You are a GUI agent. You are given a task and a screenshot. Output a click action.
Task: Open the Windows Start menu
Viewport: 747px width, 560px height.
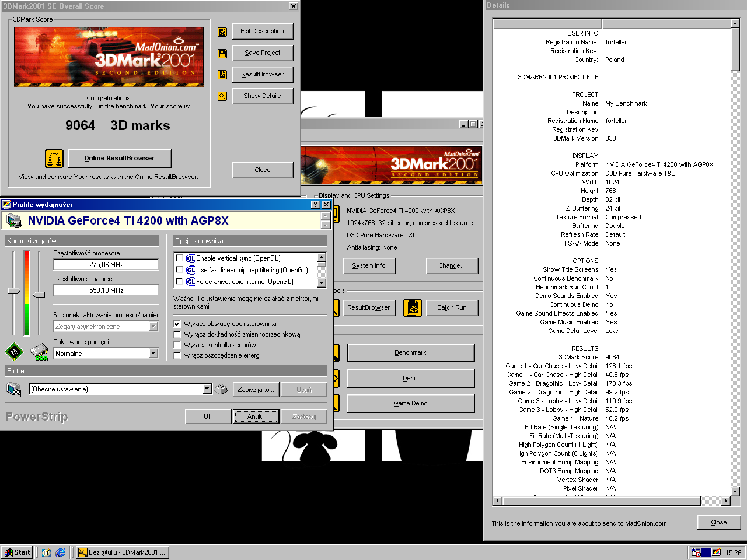[16, 552]
